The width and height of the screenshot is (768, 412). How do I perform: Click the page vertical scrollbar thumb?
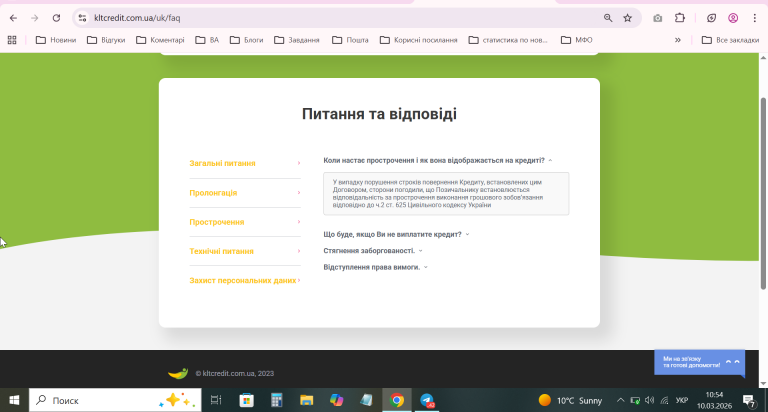click(x=763, y=194)
